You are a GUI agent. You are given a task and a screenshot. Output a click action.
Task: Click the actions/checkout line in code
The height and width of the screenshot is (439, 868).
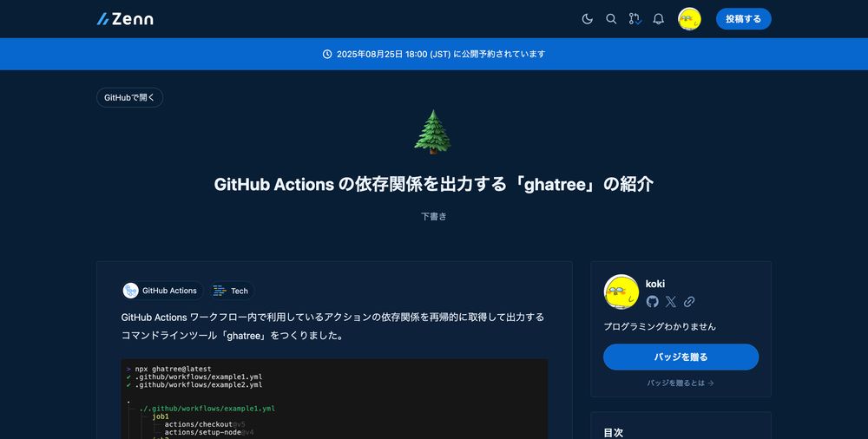205,424
